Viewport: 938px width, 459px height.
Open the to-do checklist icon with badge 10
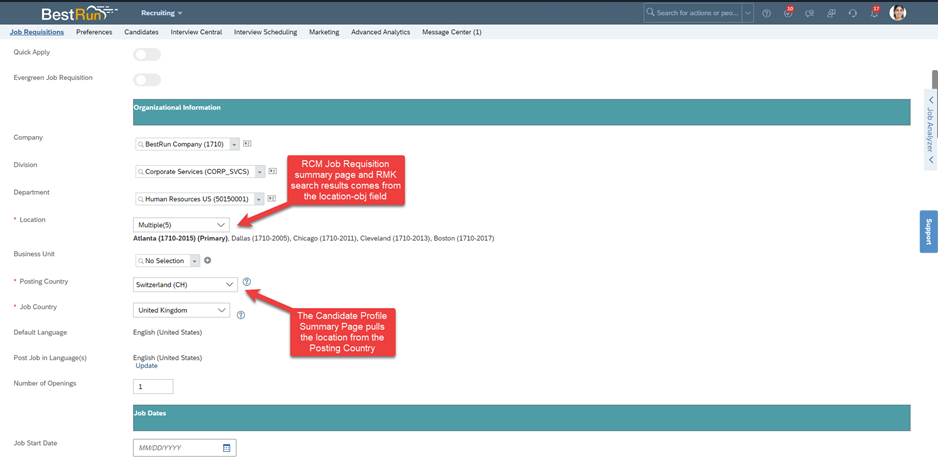pyautogui.click(x=788, y=13)
